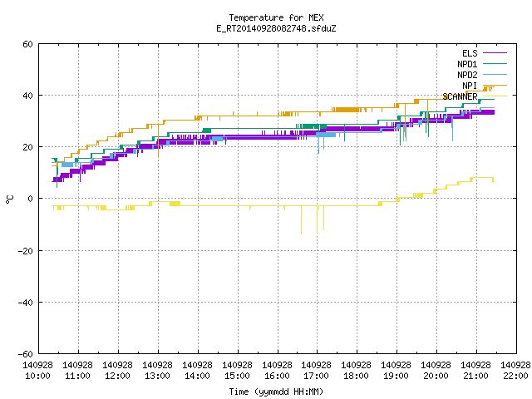
Task: Click the yellow SCANNER legend line sample
Action: pos(495,96)
